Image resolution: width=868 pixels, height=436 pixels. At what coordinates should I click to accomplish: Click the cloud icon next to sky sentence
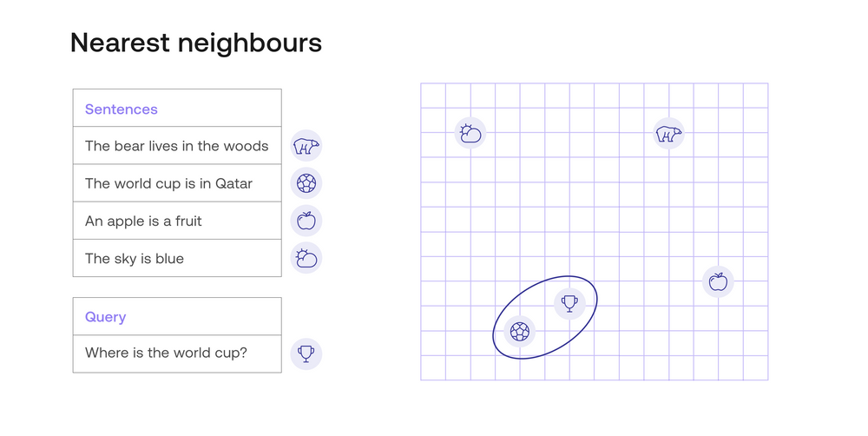(306, 258)
